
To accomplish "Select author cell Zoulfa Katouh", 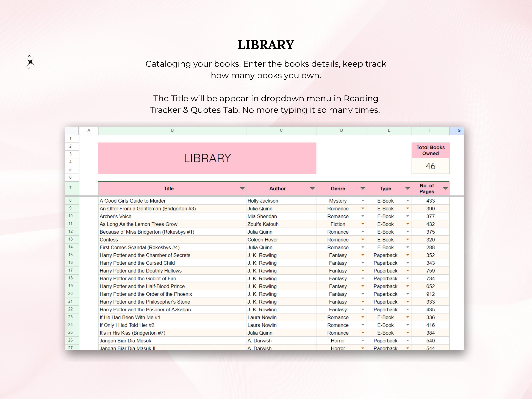I will pyautogui.click(x=281, y=224).
